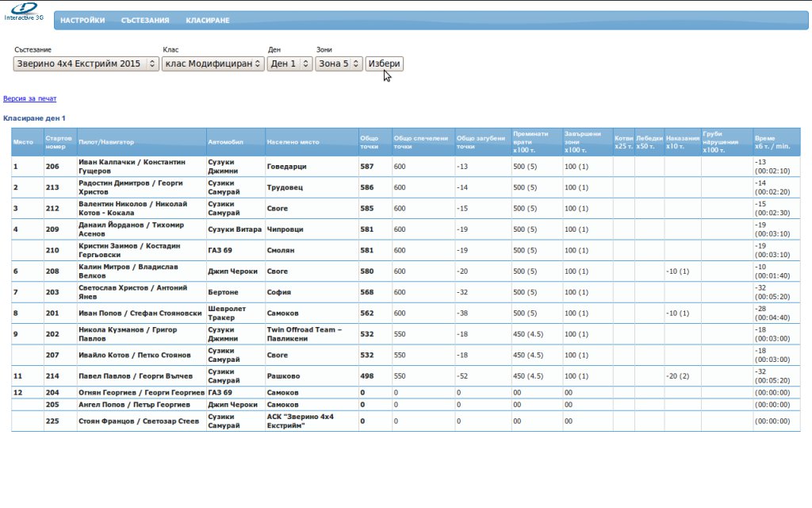Open the Ден 1 day dropdown

[x=289, y=64]
